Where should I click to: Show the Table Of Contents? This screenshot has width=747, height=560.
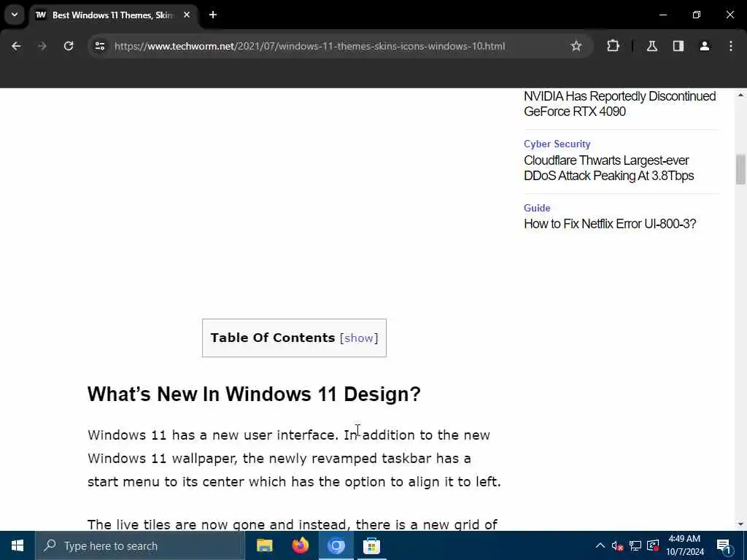(x=359, y=338)
